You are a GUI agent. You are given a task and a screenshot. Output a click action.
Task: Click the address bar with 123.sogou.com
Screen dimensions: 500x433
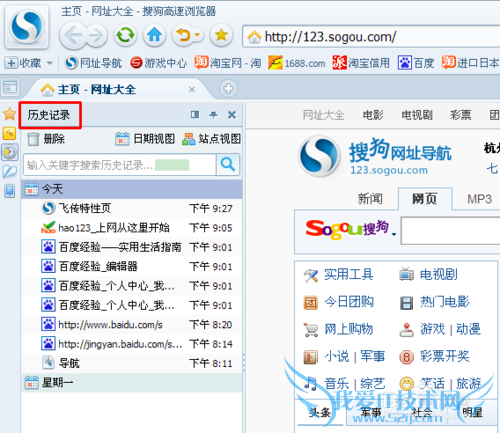coord(372,37)
